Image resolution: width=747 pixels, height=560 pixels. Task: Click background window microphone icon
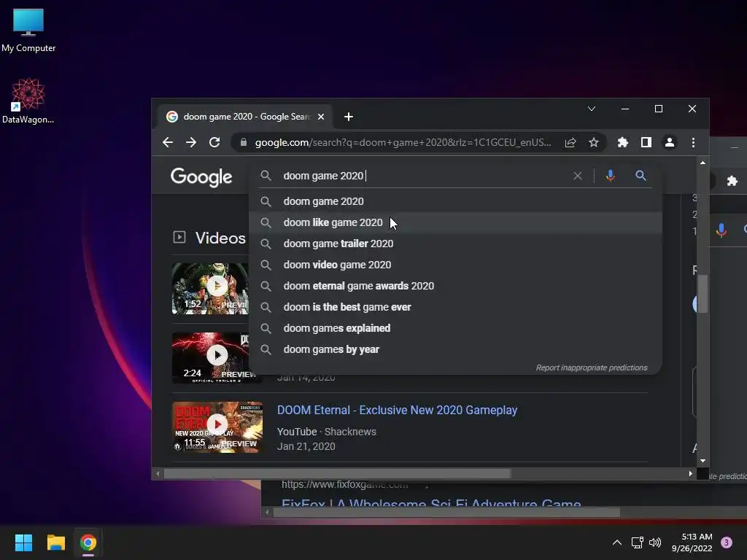pyautogui.click(x=721, y=230)
